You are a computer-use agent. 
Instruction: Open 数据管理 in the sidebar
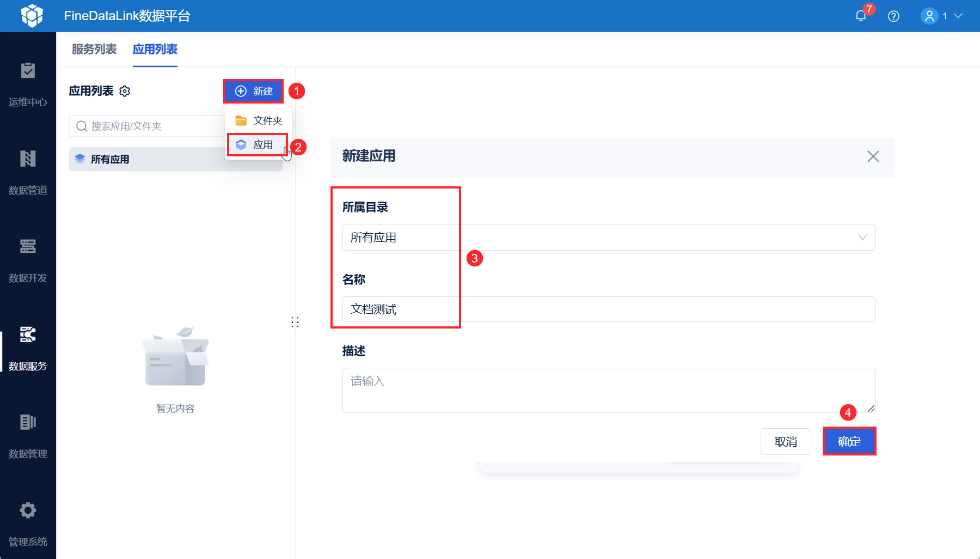point(28,437)
